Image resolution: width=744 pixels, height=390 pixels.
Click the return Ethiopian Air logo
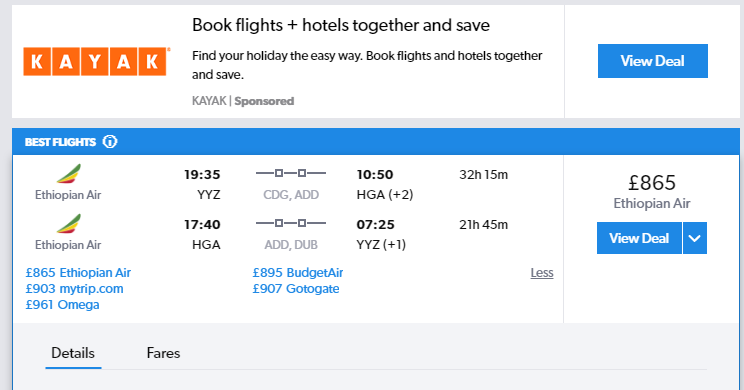(69, 223)
